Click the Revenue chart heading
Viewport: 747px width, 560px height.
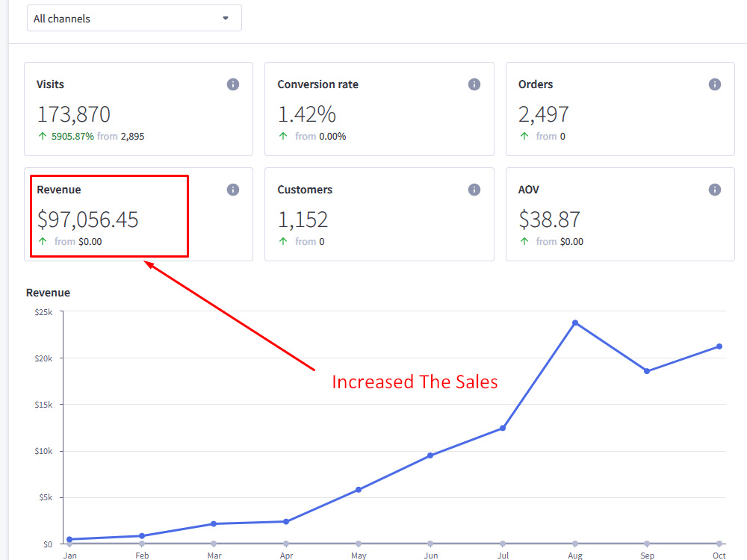pyautogui.click(x=48, y=293)
